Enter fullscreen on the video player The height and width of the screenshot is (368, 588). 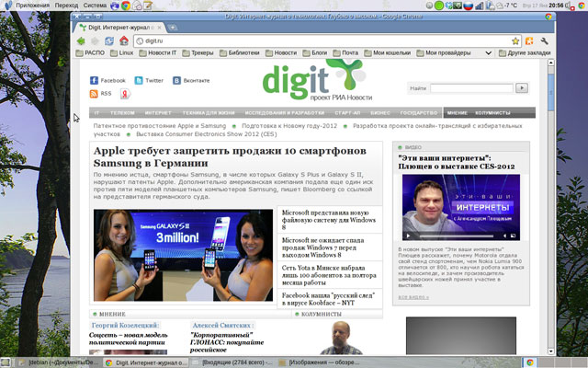(x=513, y=236)
